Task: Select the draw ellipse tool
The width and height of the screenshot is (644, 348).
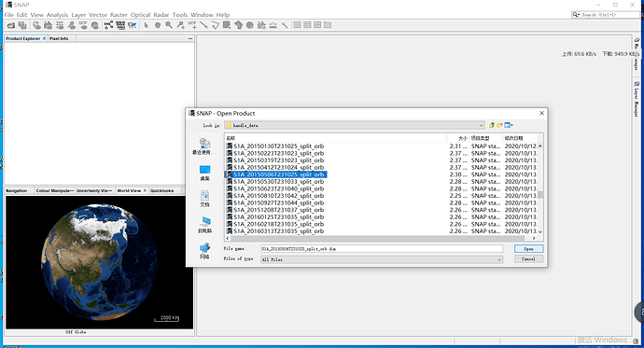Action: coord(250,25)
